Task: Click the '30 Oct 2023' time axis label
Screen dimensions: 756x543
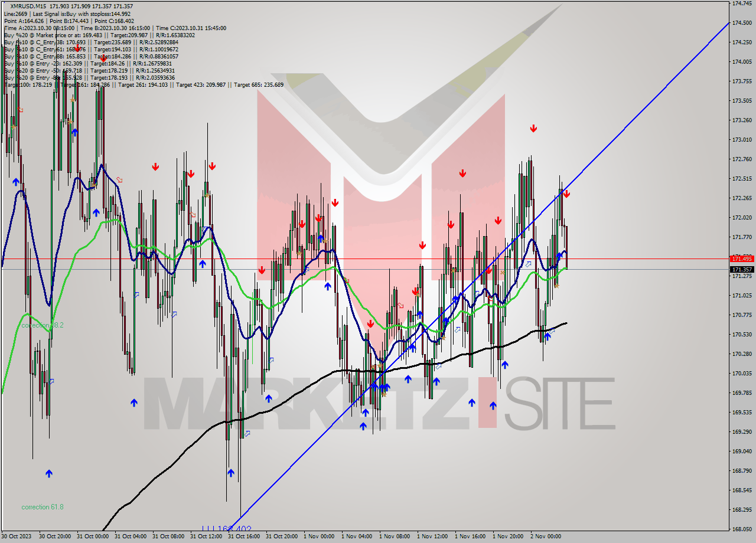Action: (x=16, y=537)
